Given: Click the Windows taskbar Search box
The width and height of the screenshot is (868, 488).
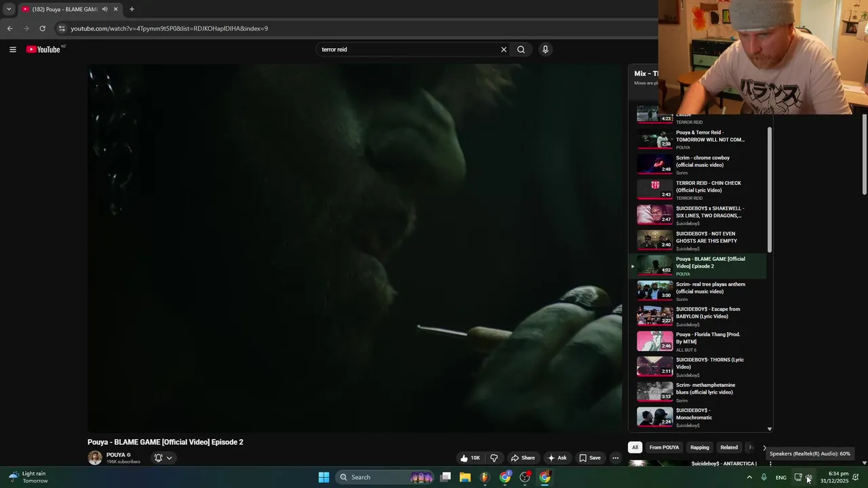Looking at the screenshot, I should tap(384, 477).
